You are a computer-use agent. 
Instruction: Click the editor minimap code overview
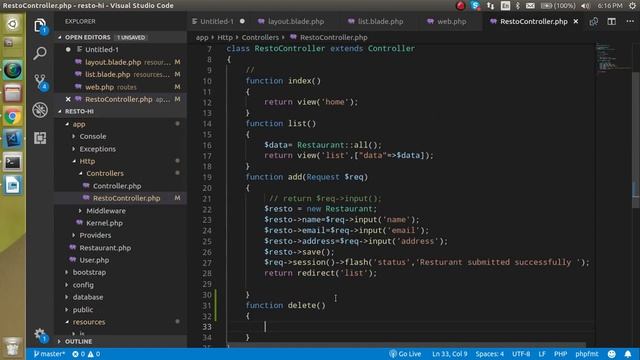pos(612,57)
